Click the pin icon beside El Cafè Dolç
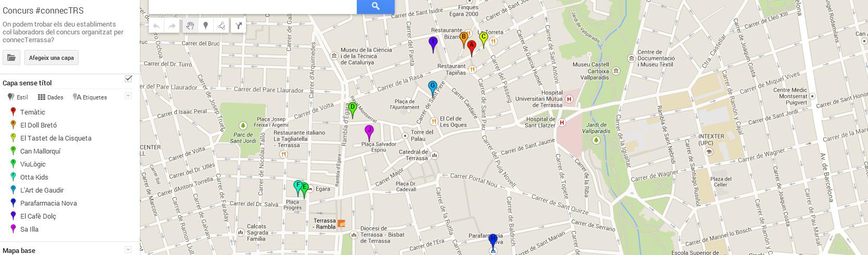The image size is (868, 255). click(14, 216)
